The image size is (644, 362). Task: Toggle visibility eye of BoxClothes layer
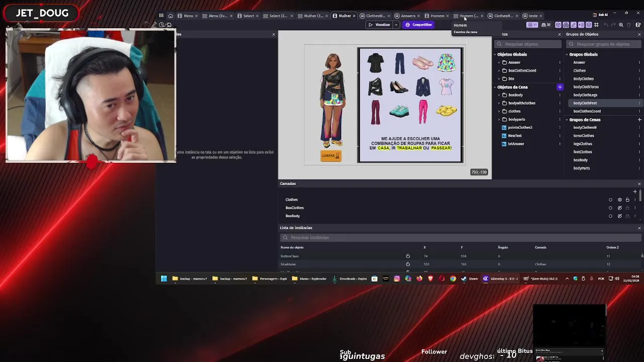(x=620, y=208)
